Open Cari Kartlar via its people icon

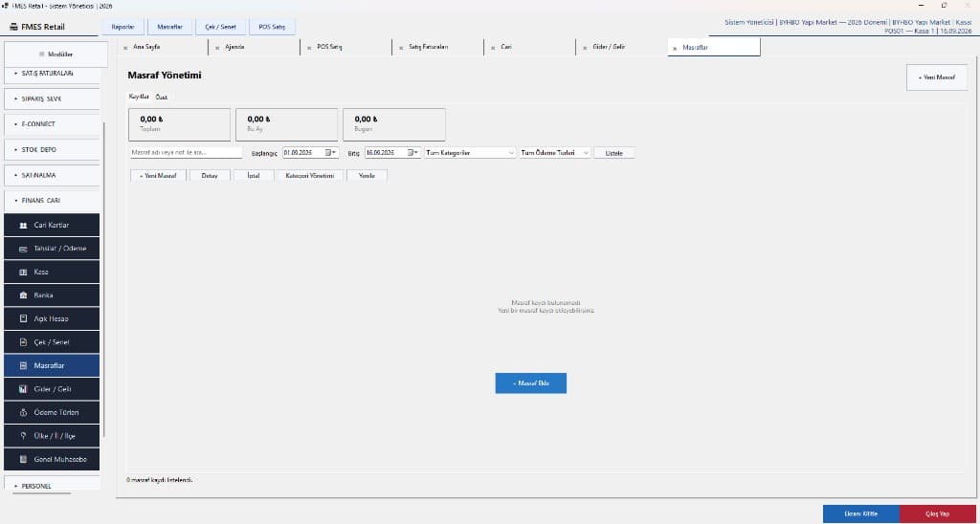coord(23,225)
